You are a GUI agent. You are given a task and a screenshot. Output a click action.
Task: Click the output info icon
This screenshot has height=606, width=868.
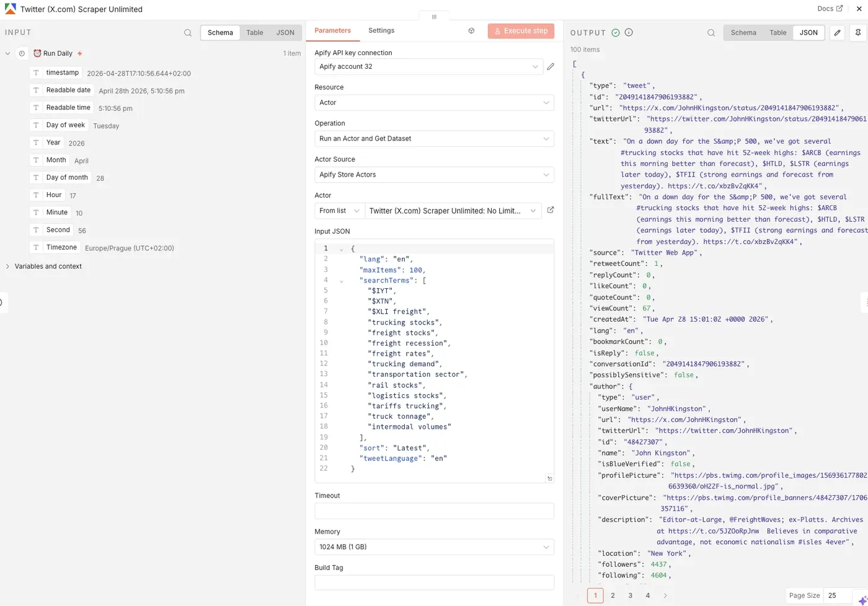point(629,32)
